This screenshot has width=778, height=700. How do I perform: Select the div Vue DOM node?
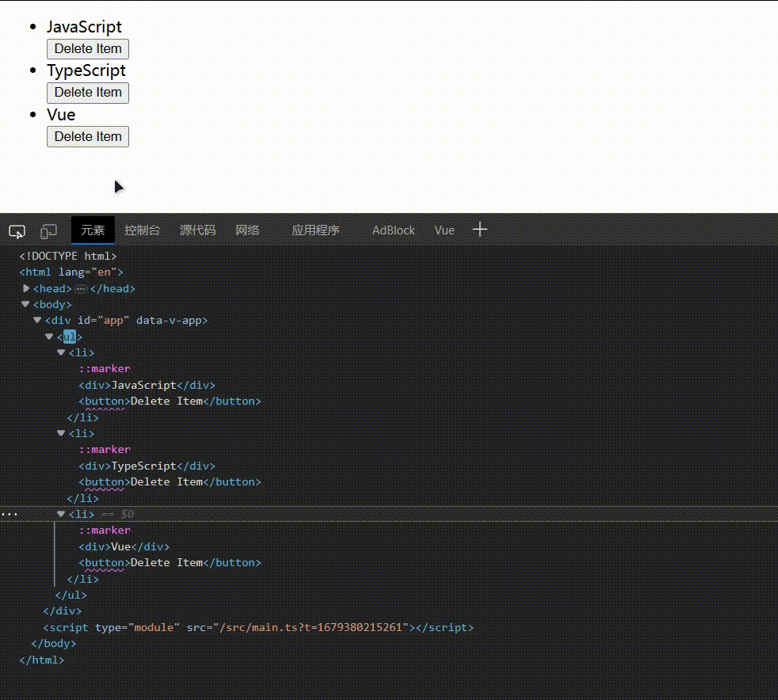click(x=124, y=546)
